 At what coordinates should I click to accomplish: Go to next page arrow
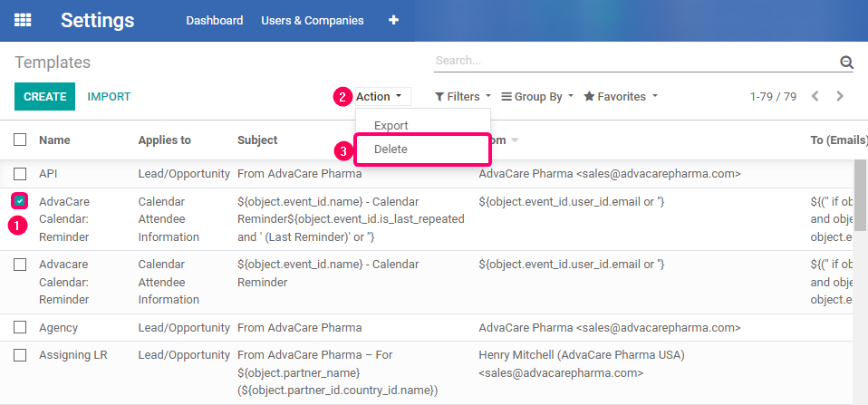[840, 96]
